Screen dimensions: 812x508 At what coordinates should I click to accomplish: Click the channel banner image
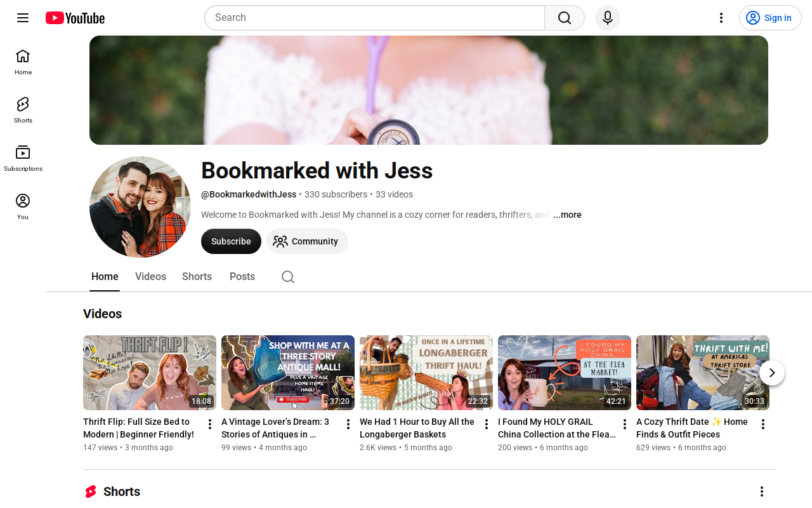point(429,90)
